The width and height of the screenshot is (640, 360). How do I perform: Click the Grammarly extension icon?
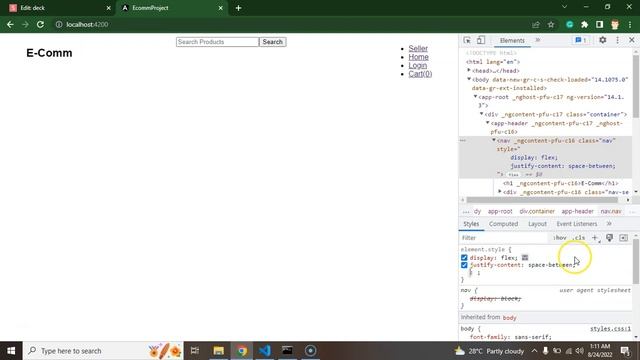[x=569, y=24]
